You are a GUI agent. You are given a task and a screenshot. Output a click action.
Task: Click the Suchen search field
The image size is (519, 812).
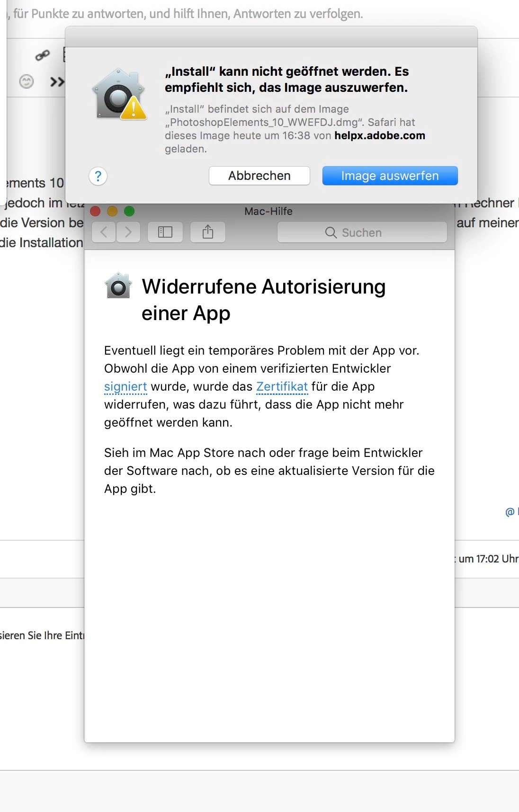(x=362, y=232)
